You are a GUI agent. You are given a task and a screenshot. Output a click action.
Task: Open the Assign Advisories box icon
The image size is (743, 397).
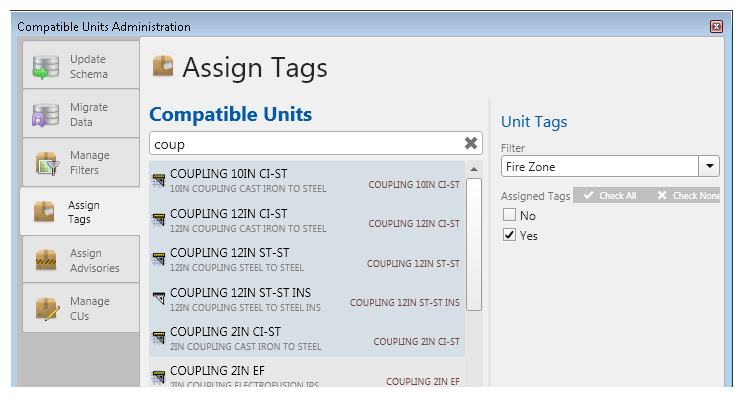(x=46, y=260)
